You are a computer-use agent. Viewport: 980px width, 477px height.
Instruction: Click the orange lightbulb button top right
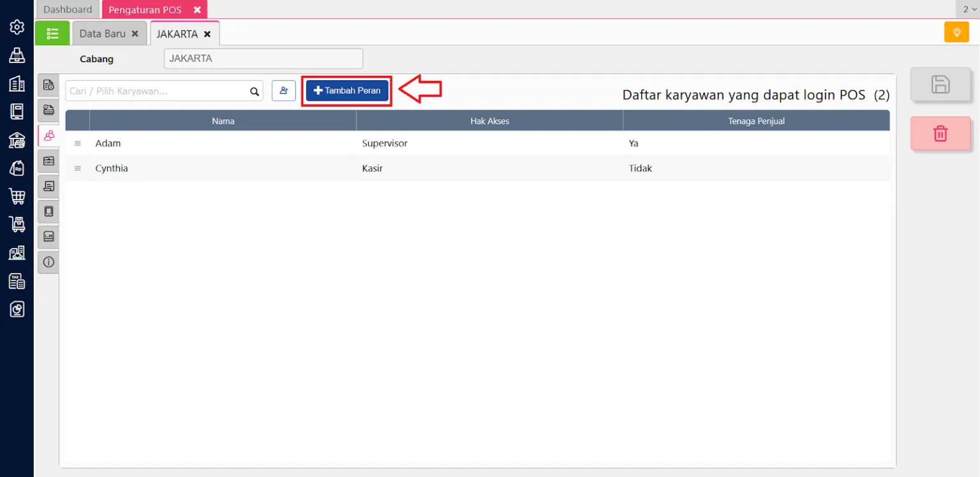tap(956, 31)
